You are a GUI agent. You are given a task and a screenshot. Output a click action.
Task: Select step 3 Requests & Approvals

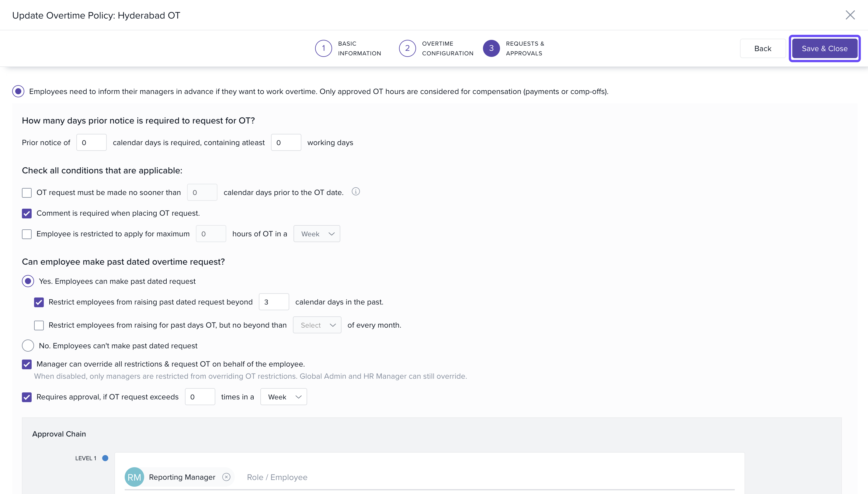coord(491,48)
